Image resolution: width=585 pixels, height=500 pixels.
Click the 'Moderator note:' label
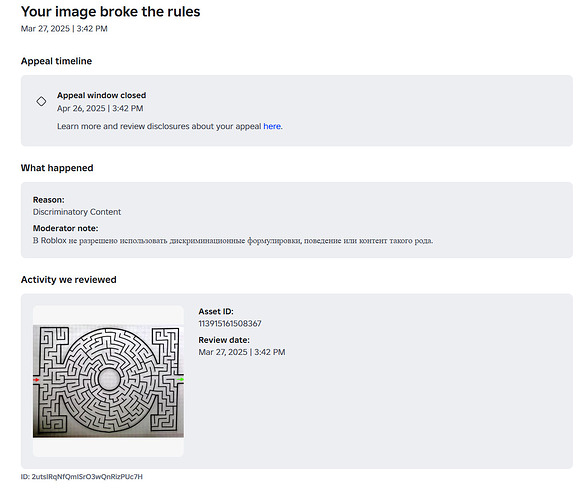66,228
